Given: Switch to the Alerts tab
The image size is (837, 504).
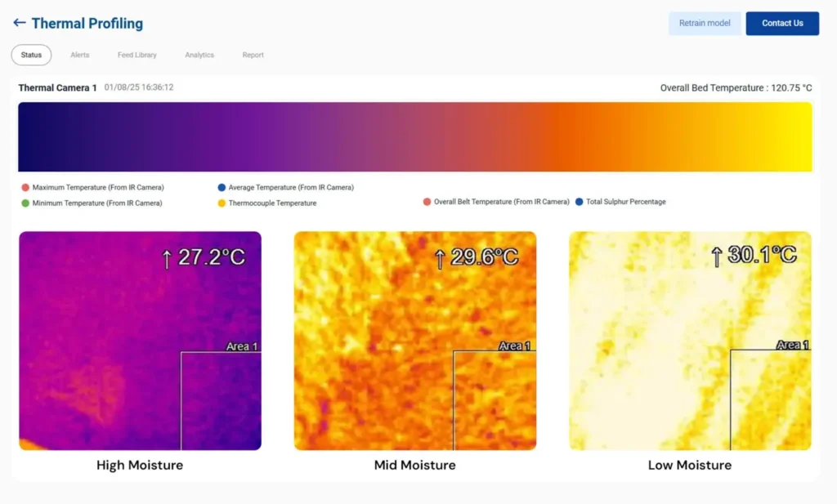Looking at the screenshot, I should (80, 56).
